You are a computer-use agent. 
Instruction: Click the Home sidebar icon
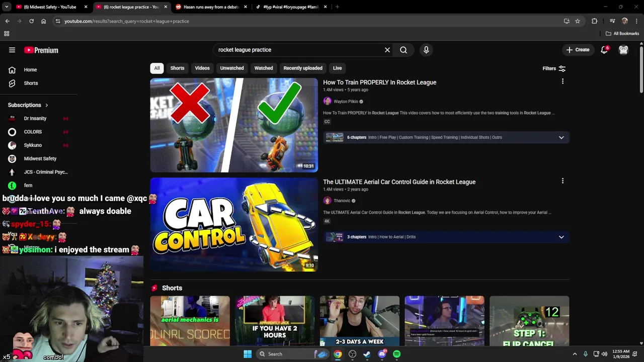pyautogui.click(x=12, y=70)
